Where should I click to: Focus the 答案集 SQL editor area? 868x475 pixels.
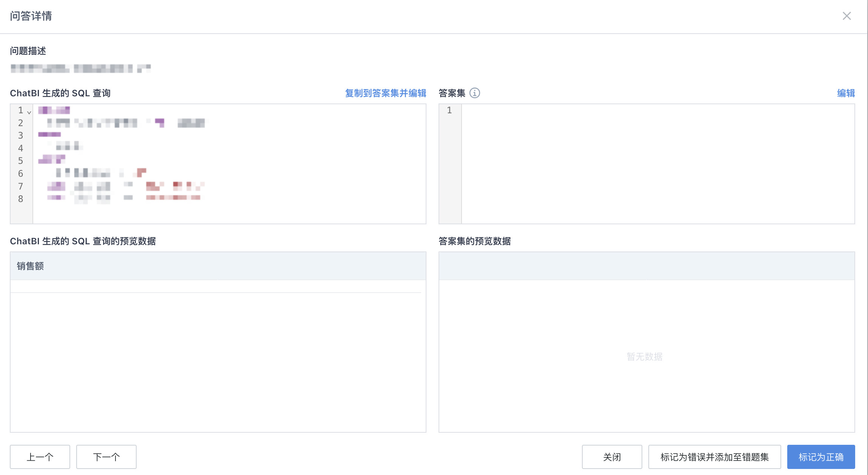pos(657,163)
